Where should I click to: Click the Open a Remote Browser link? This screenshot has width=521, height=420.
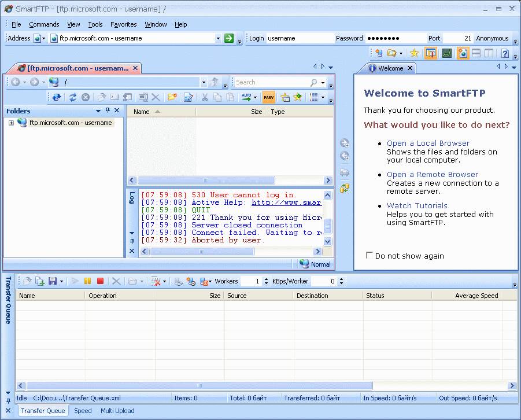433,174
